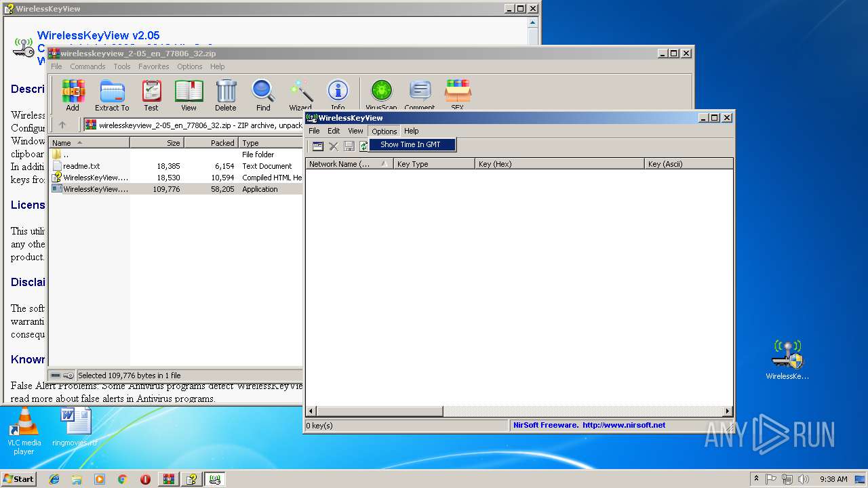
Task: Click the clock showing 9:38 AM
Action: tap(833, 479)
